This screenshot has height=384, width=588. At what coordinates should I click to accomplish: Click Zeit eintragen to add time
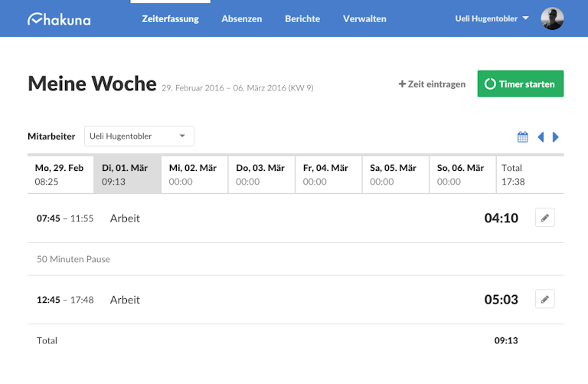(x=432, y=84)
